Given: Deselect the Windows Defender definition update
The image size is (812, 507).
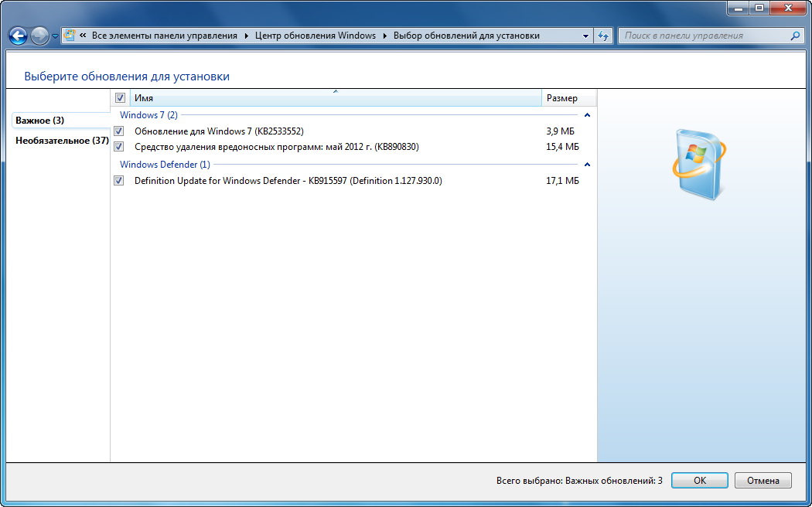Looking at the screenshot, I should (119, 181).
